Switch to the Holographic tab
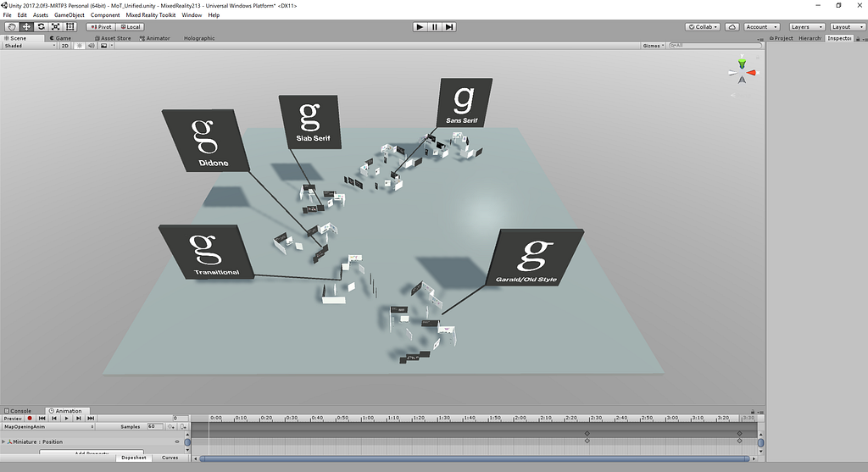This screenshot has width=868, height=472. (x=199, y=38)
